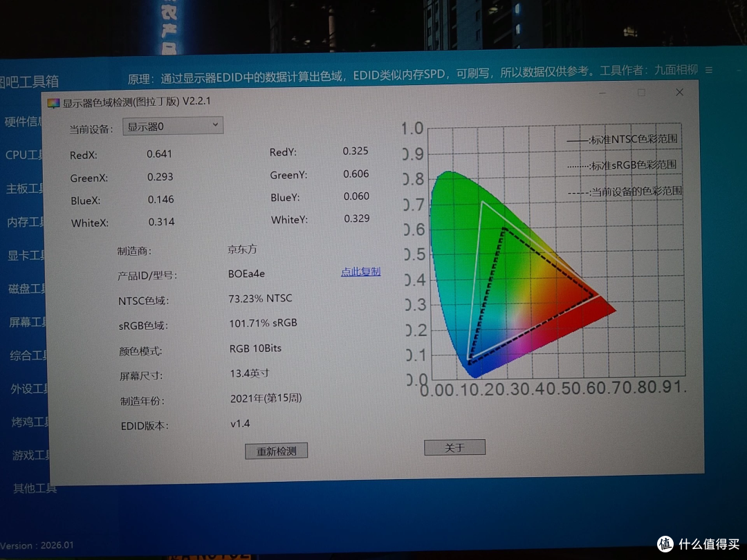Switch to 屏幕工具 in the 图吧工具箱 sidebar

click(x=28, y=322)
